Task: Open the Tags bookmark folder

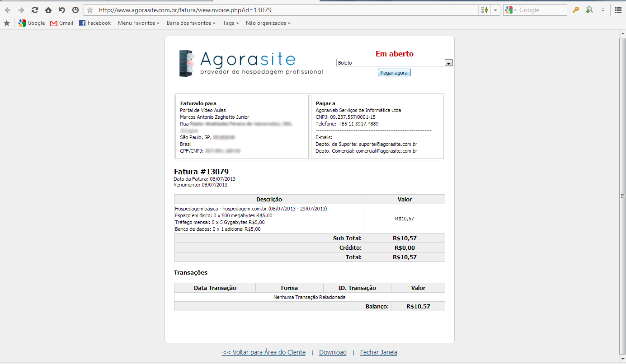Action: tap(231, 23)
